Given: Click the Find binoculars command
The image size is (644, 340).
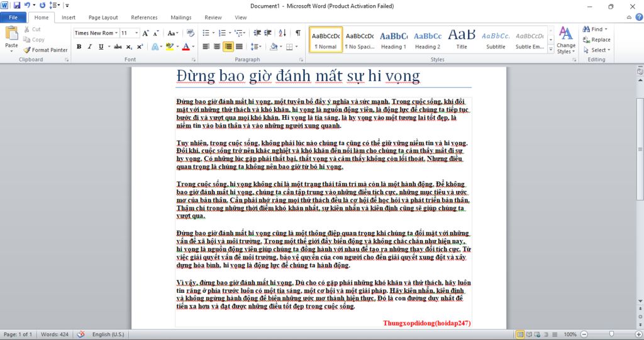Looking at the screenshot, I should tap(595, 29).
